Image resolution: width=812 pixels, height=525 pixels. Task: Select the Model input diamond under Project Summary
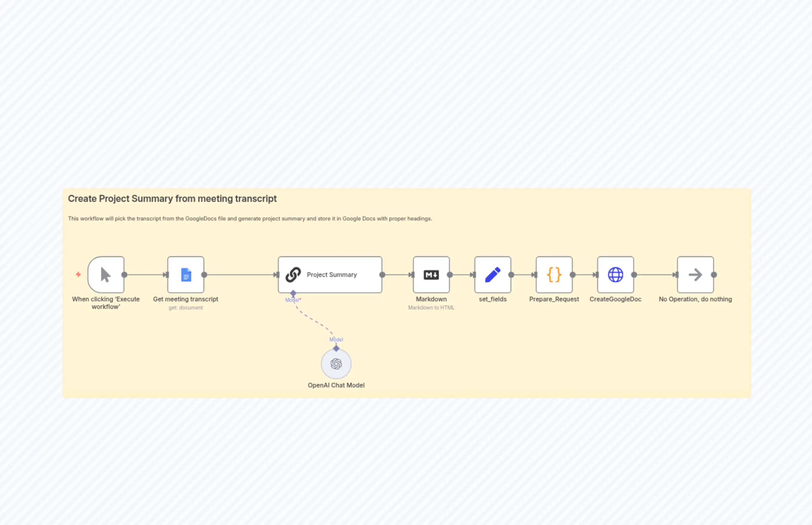(x=293, y=293)
